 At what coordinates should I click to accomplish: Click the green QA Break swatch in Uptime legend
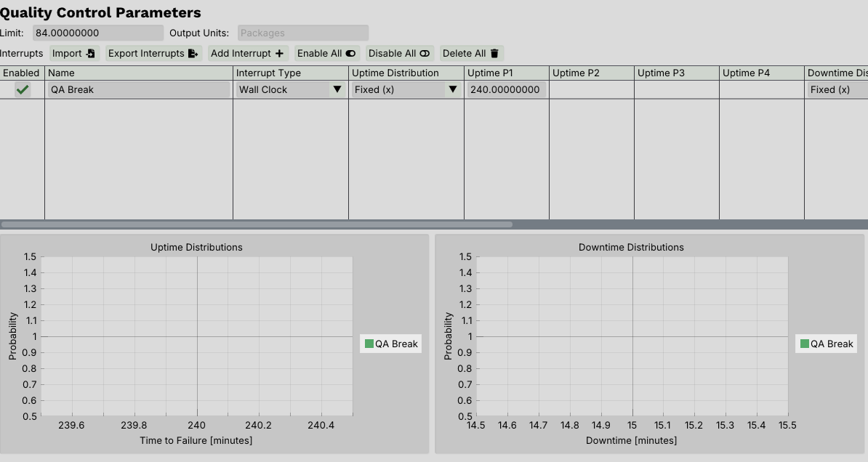tap(369, 344)
